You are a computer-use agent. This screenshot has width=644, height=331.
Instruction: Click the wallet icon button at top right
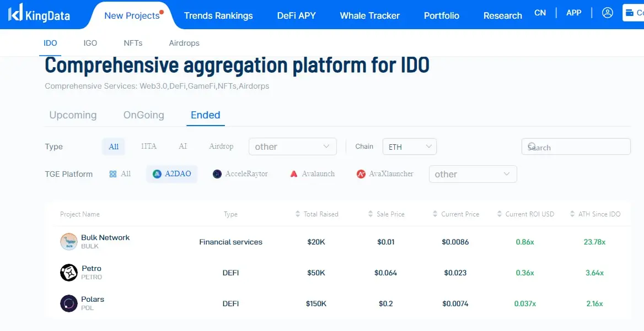click(x=634, y=13)
